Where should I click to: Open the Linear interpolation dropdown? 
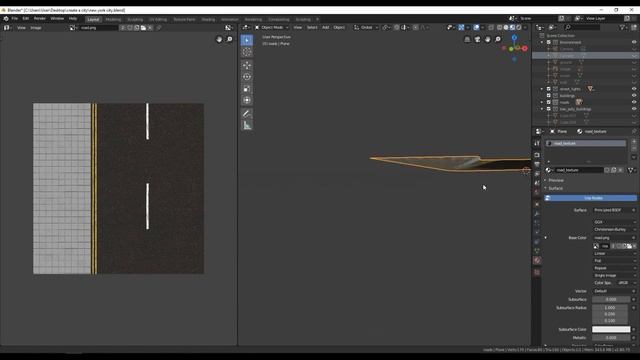[x=614, y=253]
